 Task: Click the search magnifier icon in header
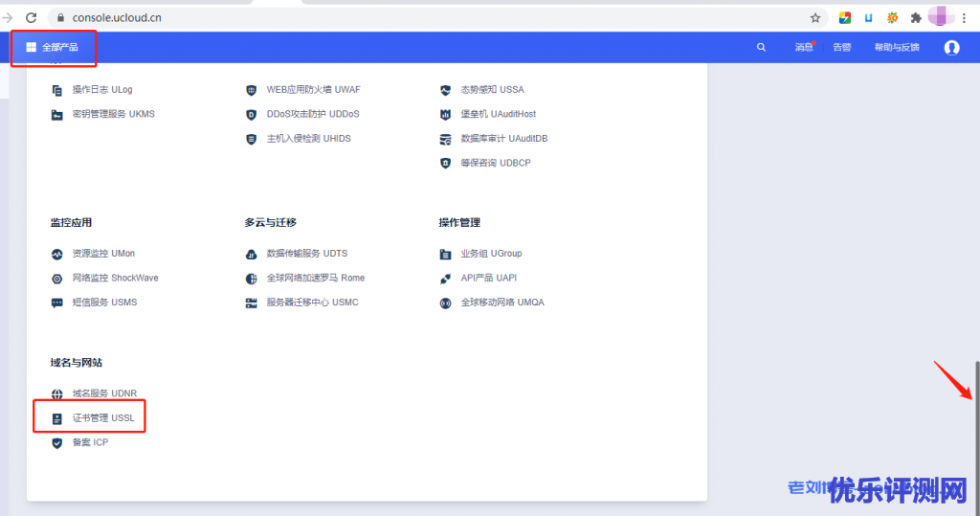coord(761,48)
